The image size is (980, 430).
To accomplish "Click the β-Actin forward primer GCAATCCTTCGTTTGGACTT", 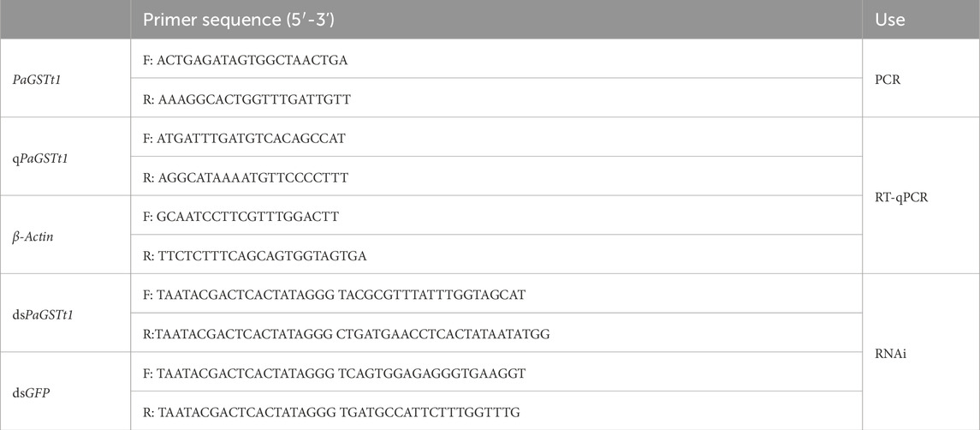I will coord(248,216).
